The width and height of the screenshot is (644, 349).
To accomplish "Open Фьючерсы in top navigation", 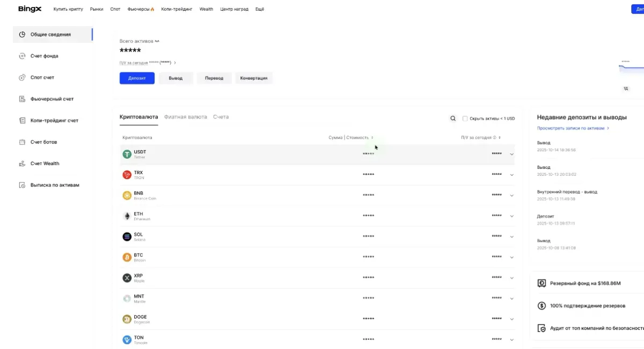I will (x=141, y=9).
